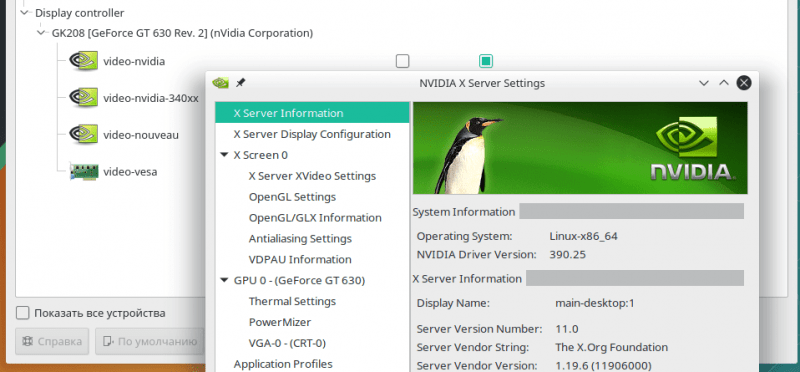Select X Server Information in sidebar

click(x=312, y=113)
